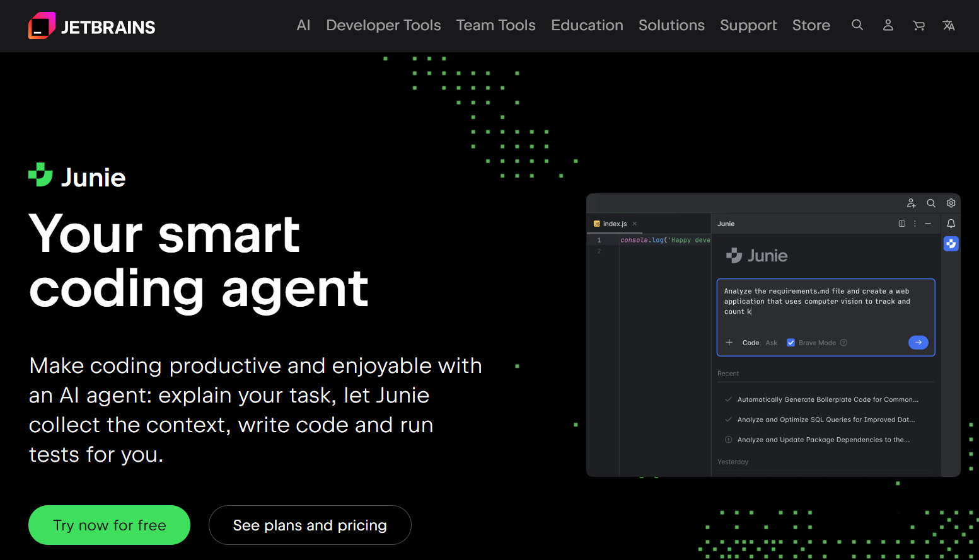Switch Junie to Ask mode

click(x=771, y=342)
